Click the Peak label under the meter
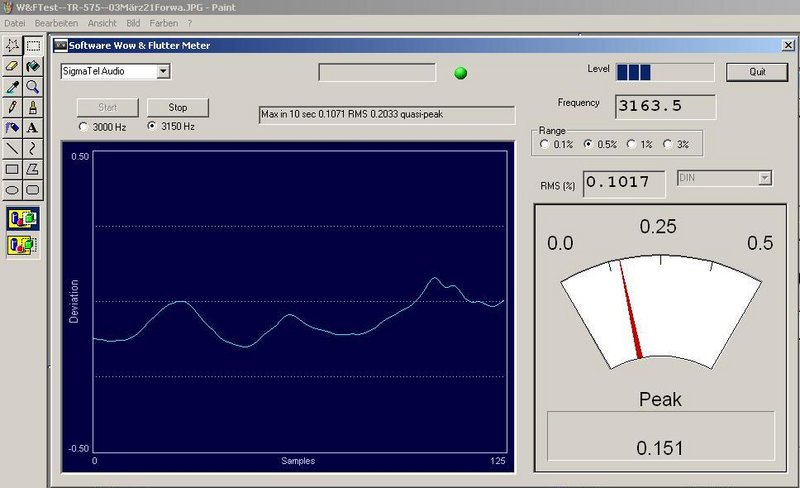 (x=660, y=399)
